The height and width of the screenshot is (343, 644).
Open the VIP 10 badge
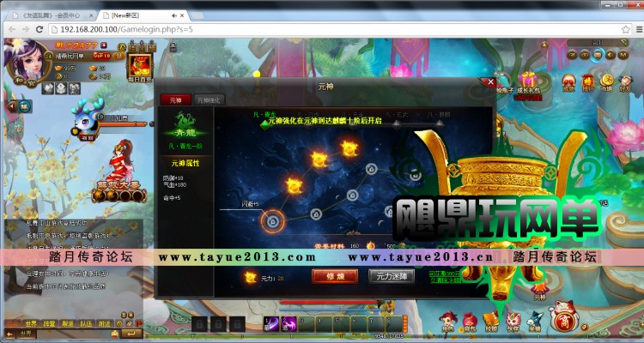point(101,56)
